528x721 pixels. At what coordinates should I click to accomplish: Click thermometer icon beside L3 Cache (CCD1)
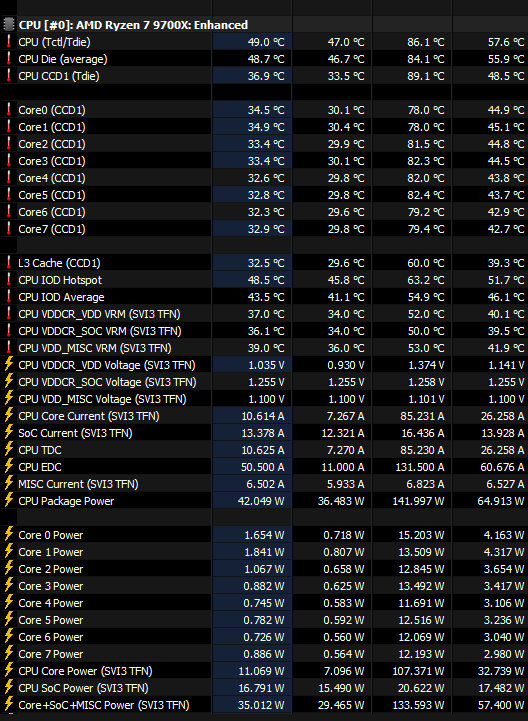(x=8, y=263)
